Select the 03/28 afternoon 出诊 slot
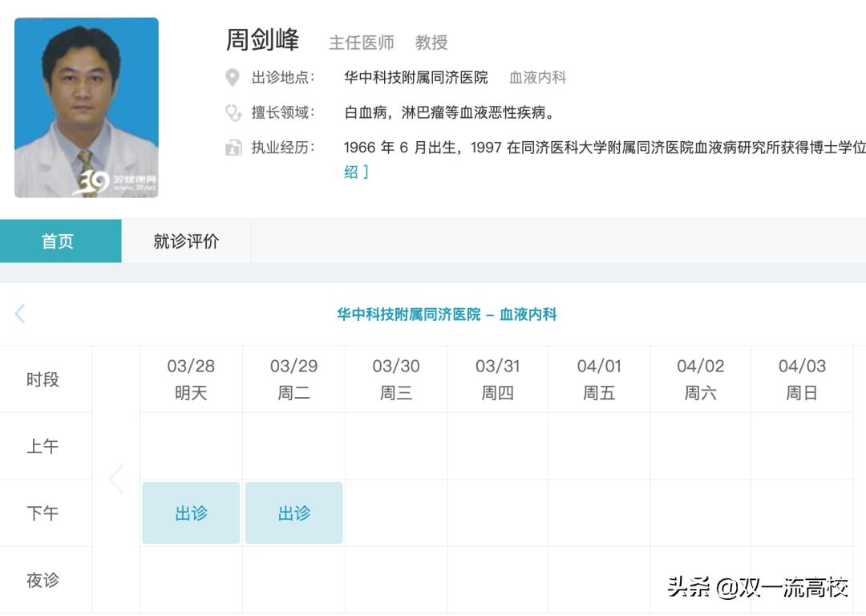866x616 pixels. pyautogui.click(x=191, y=513)
